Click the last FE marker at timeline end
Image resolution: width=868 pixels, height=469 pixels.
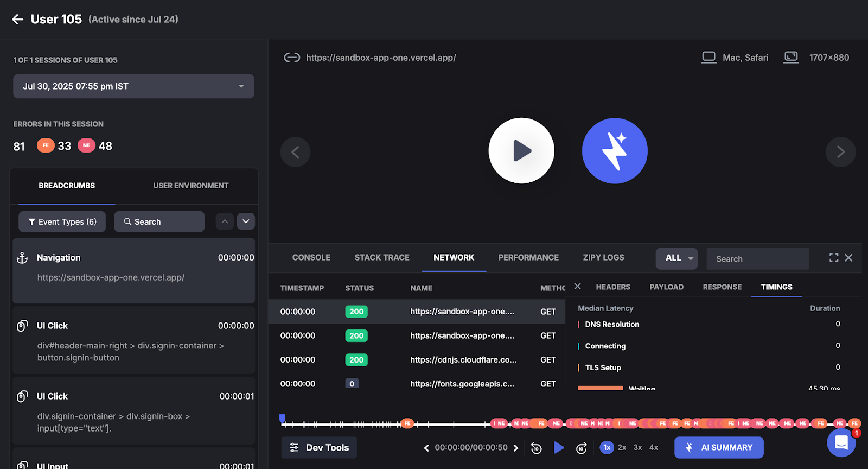pos(854,423)
